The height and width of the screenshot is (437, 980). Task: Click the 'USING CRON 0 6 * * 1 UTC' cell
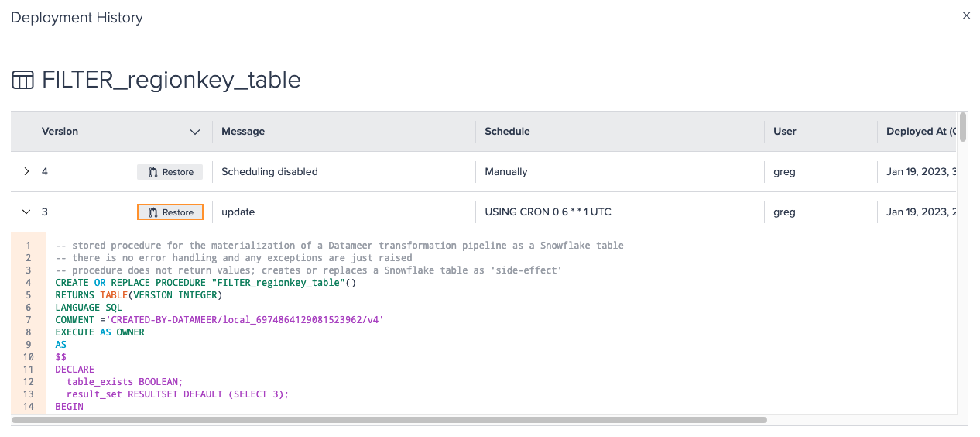[548, 212]
